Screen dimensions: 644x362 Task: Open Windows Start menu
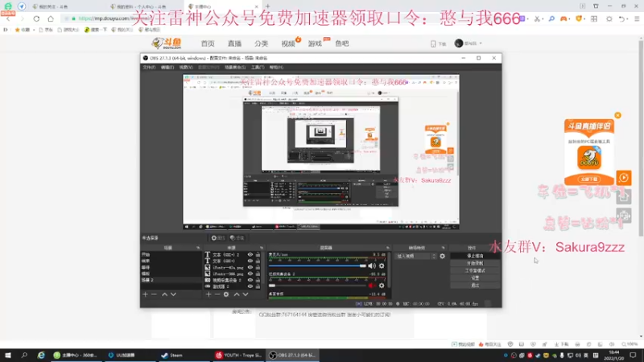(8, 355)
